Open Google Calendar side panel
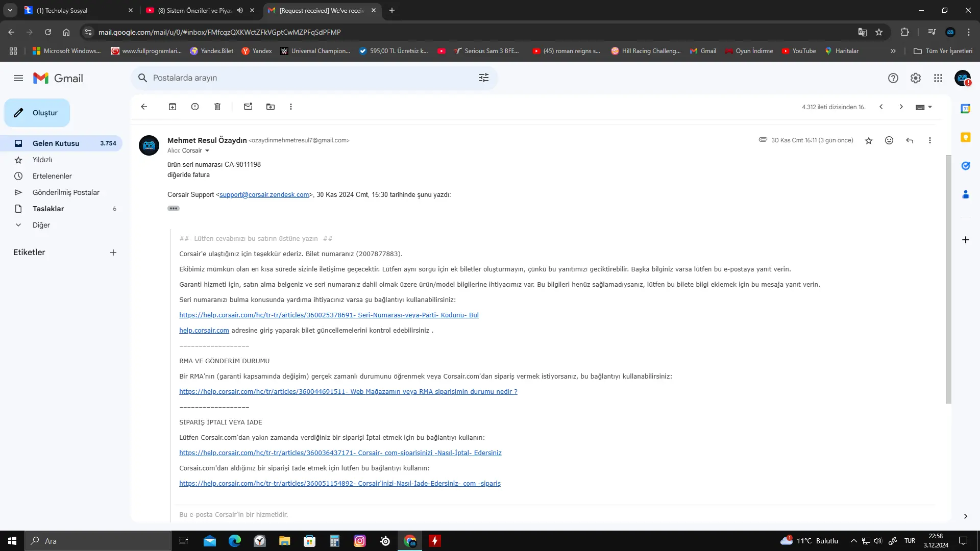This screenshot has width=980, height=551. coord(966,109)
